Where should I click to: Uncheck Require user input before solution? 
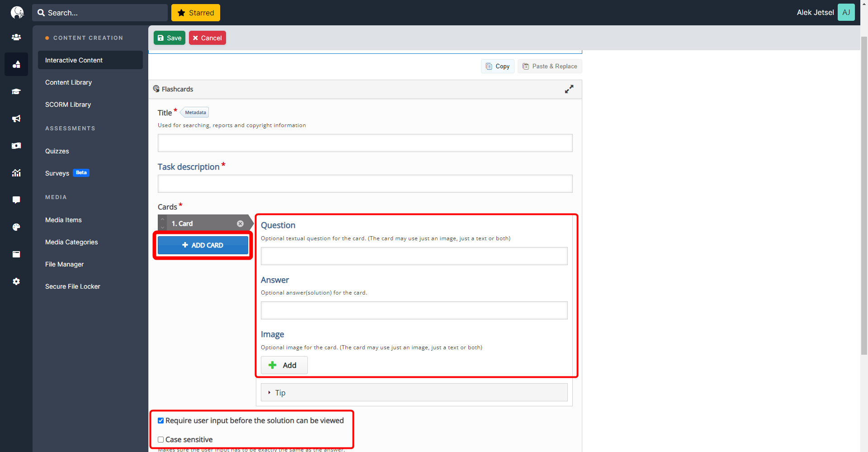160,421
